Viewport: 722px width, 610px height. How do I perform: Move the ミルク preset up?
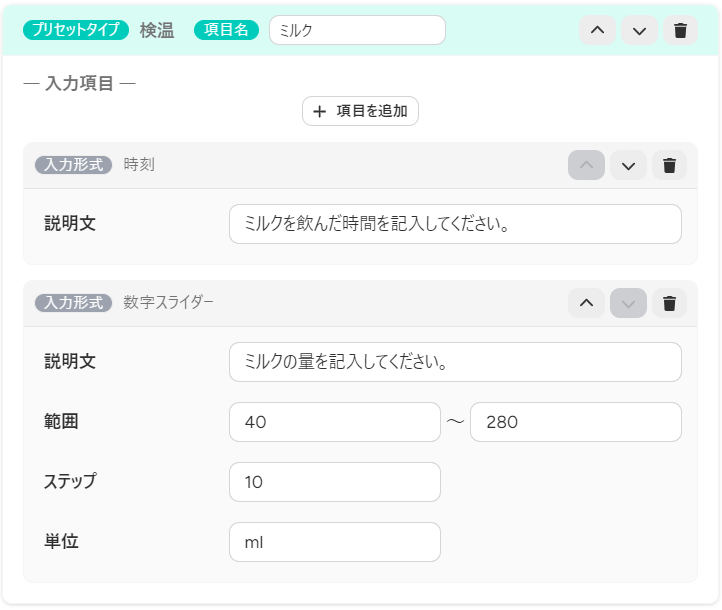[x=597, y=30]
